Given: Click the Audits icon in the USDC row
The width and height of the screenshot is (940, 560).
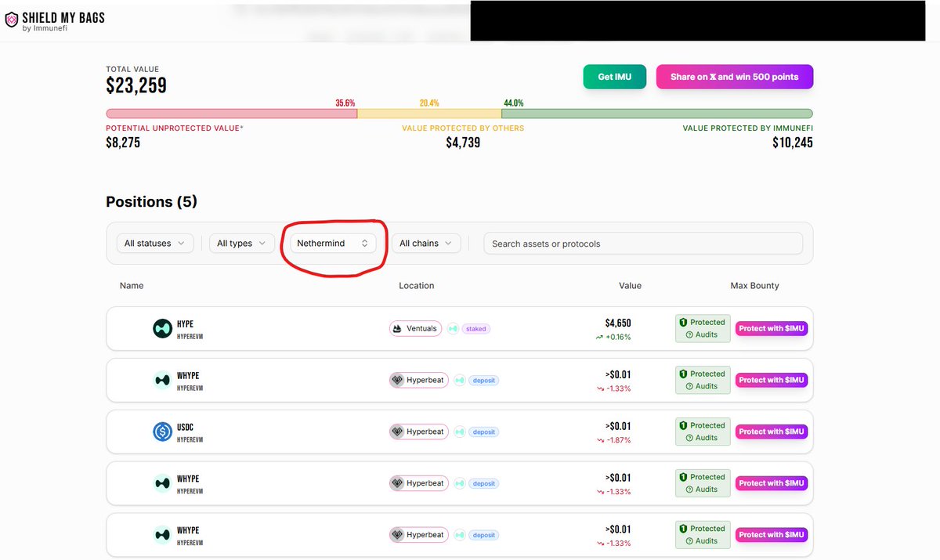Looking at the screenshot, I should pos(689,438).
